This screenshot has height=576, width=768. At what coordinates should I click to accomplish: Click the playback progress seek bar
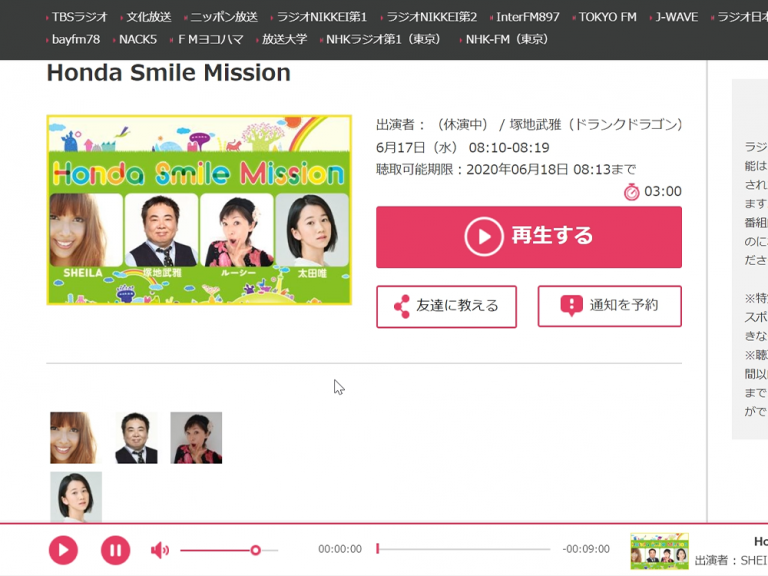tap(463, 549)
